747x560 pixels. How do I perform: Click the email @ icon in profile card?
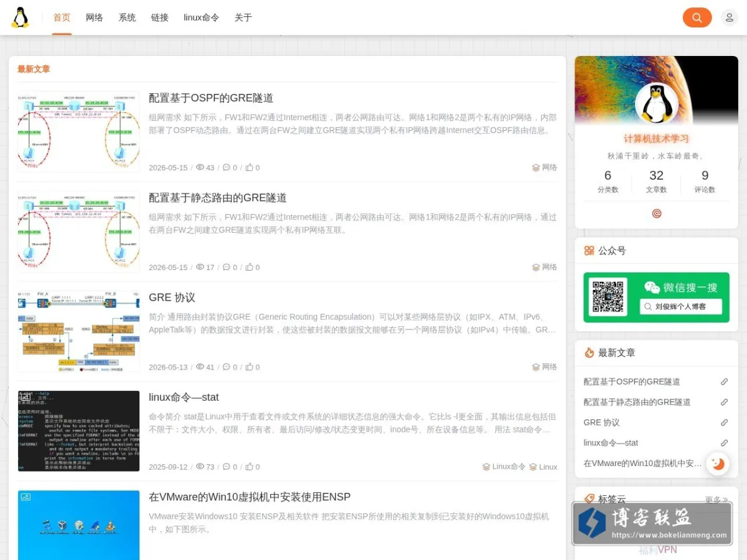click(656, 213)
